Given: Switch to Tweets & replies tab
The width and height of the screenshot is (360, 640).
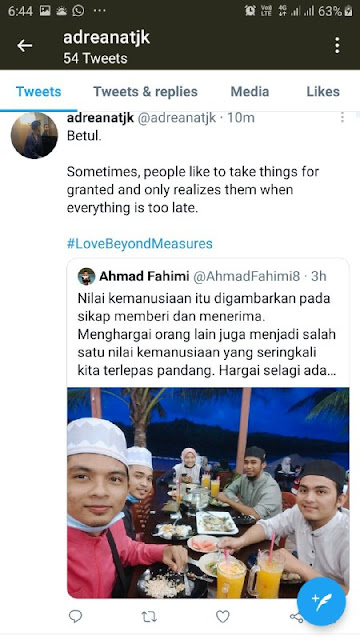Looking at the screenshot, I should tap(145, 91).
